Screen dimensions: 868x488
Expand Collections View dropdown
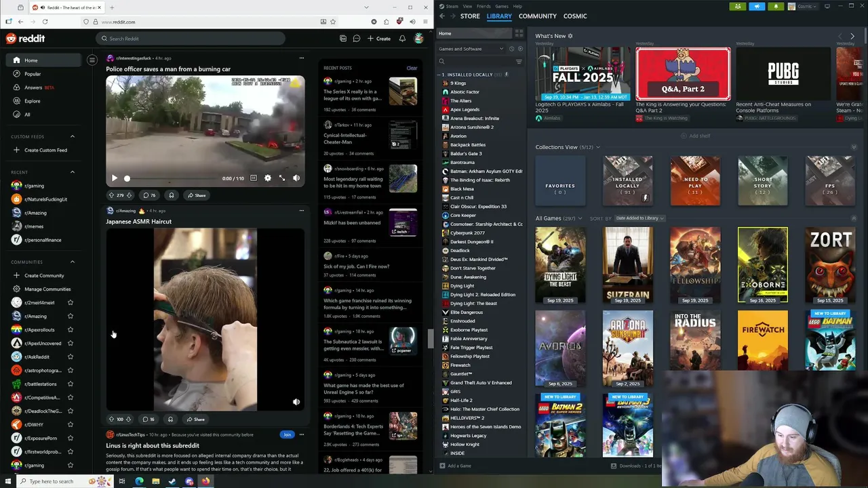(597, 147)
